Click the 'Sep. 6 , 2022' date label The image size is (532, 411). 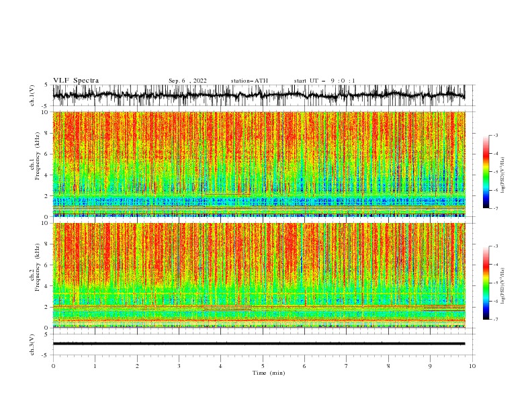187,81
